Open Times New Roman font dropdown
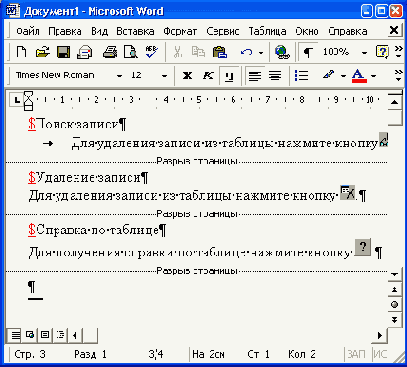Viewport: 407px width, 367px height. click(x=119, y=76)
